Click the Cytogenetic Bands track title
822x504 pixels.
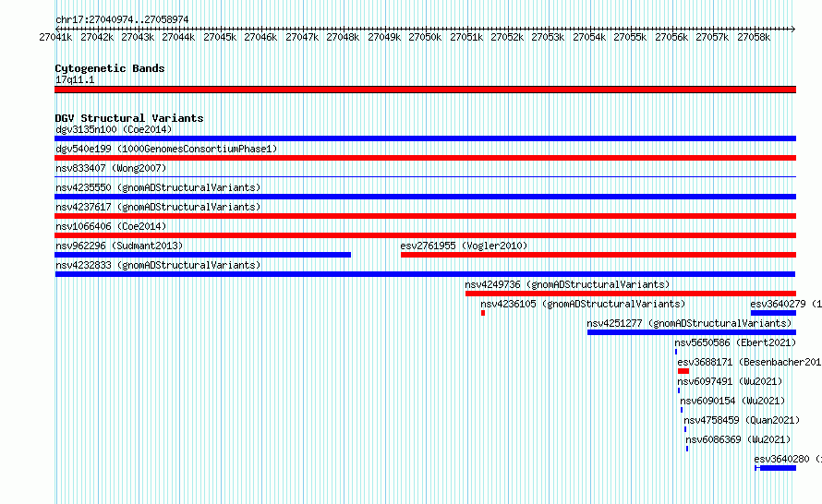(x=110, y=68)
